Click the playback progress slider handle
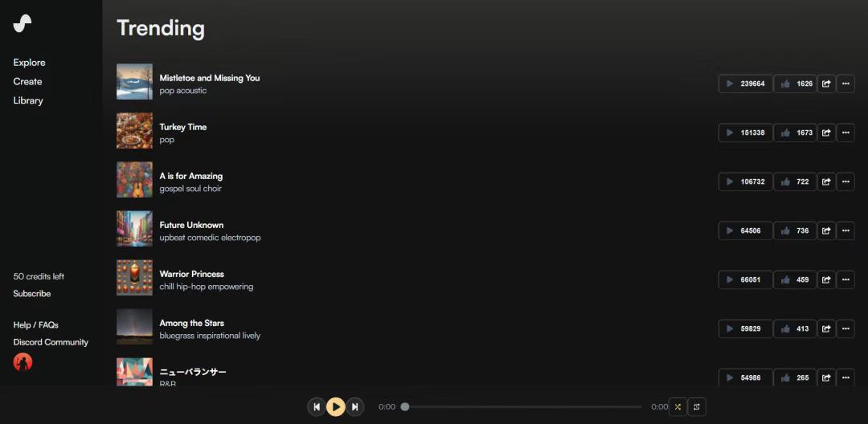Screen dimensions: 868x424 click(x=404, y=407)
